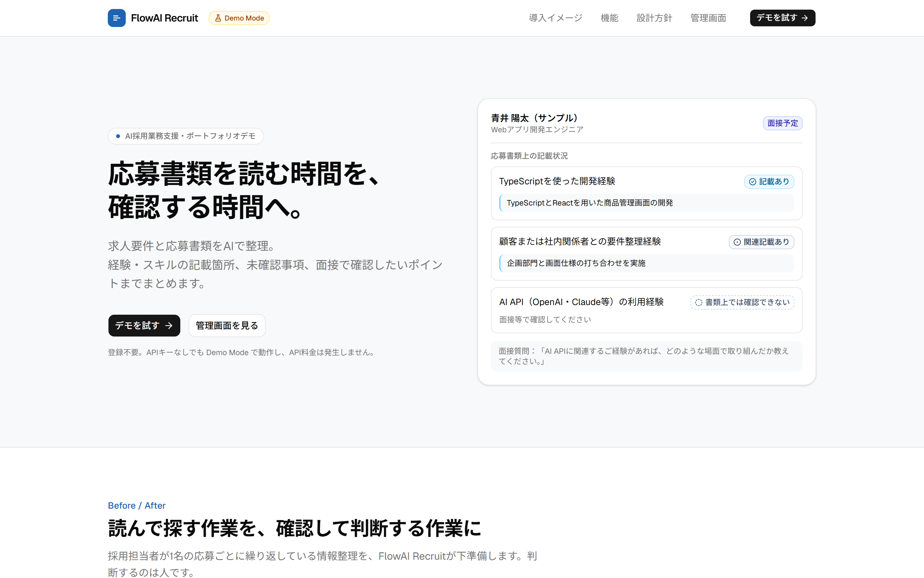Select the TypeScriptを使った開発経験 requirement title

pos(557,181)
